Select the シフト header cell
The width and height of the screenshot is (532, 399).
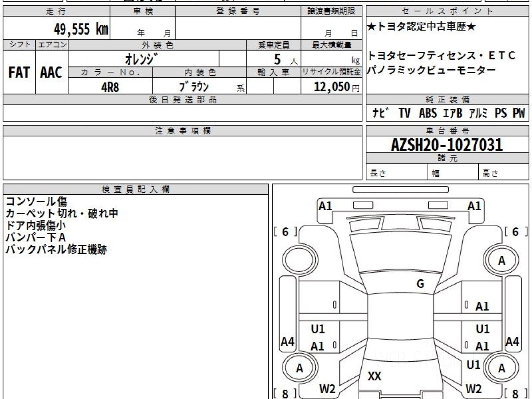(x=19, y=45)
